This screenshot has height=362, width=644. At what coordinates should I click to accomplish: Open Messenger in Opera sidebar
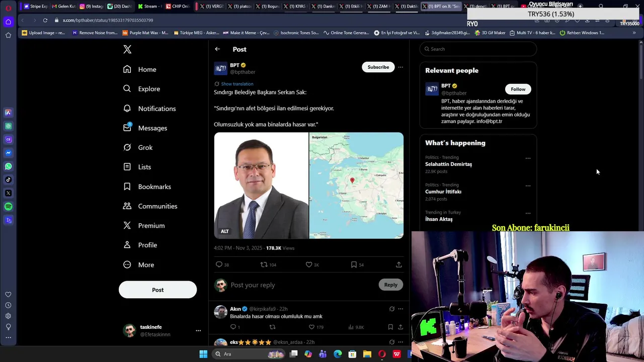(x=8, y=153)
